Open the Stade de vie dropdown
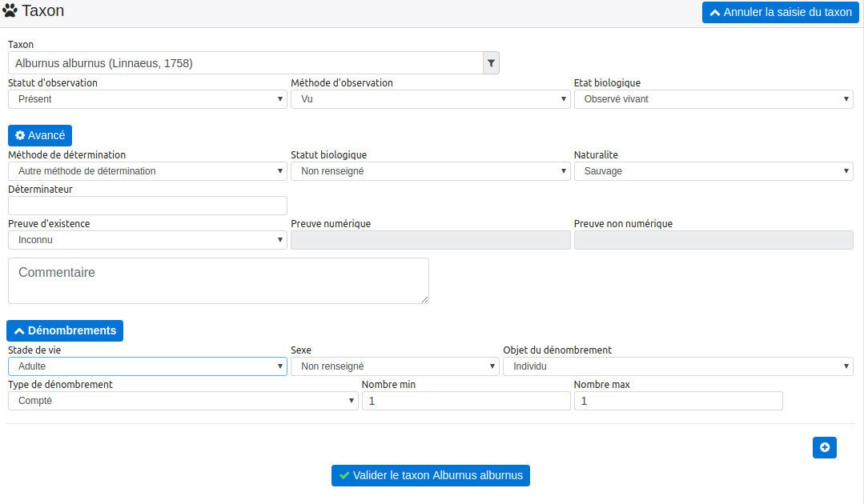 (x=147, y=366)
